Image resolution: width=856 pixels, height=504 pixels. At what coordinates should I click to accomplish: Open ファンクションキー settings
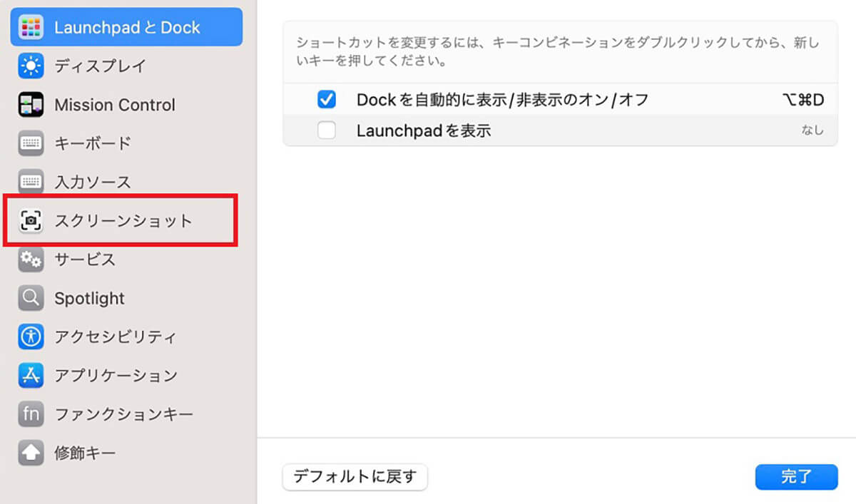pyautogui.click(x=127, y=413)
